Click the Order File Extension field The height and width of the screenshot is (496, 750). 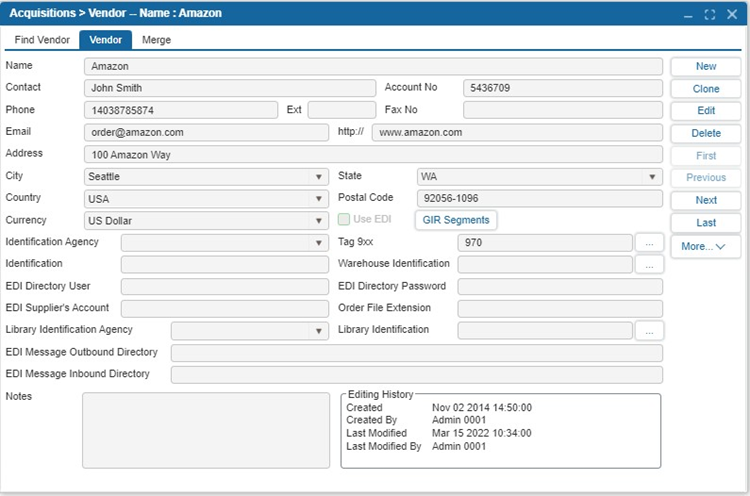click(560, 309)
